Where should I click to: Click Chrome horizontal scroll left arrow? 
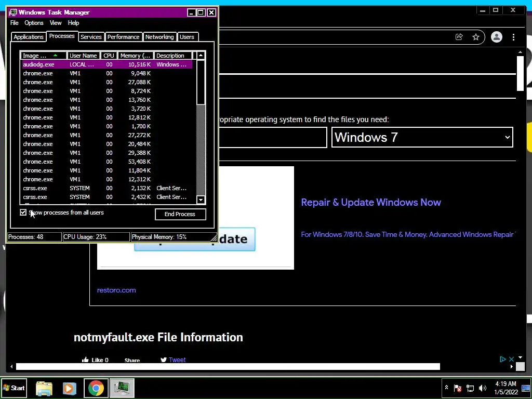pyautogui.click(x=12, y=366)
